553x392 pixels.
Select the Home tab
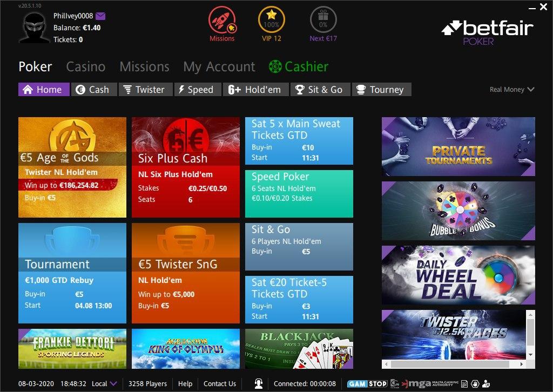click(44, 90)
